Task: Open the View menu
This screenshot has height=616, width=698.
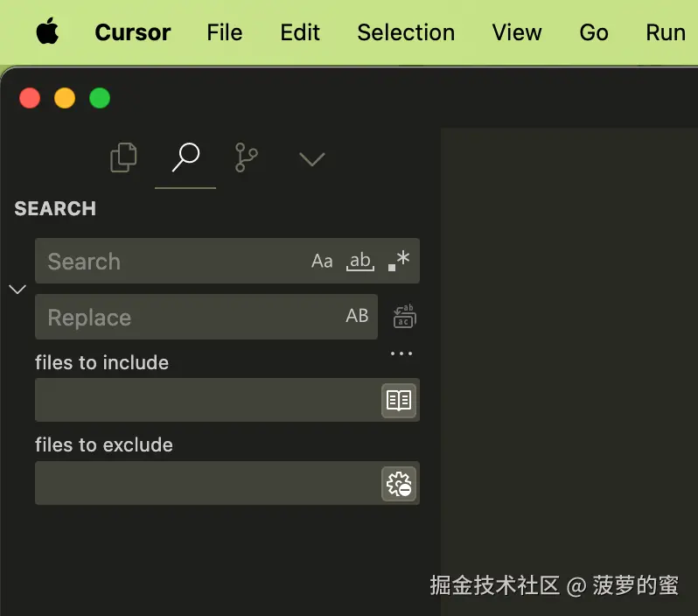Action: (x=517, y=32)
